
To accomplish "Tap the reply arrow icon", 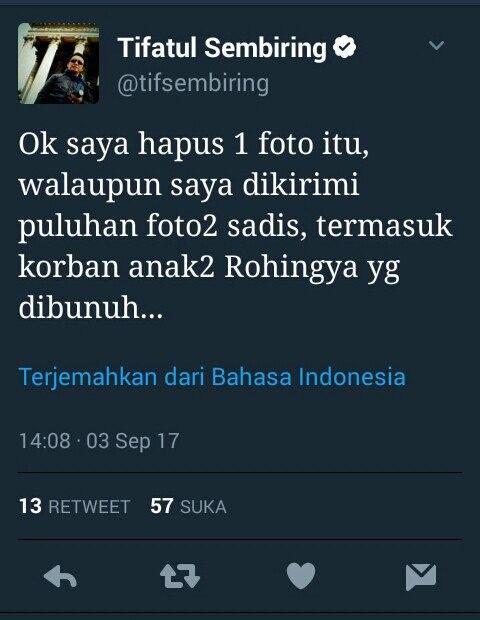I will tap(60, 577).
